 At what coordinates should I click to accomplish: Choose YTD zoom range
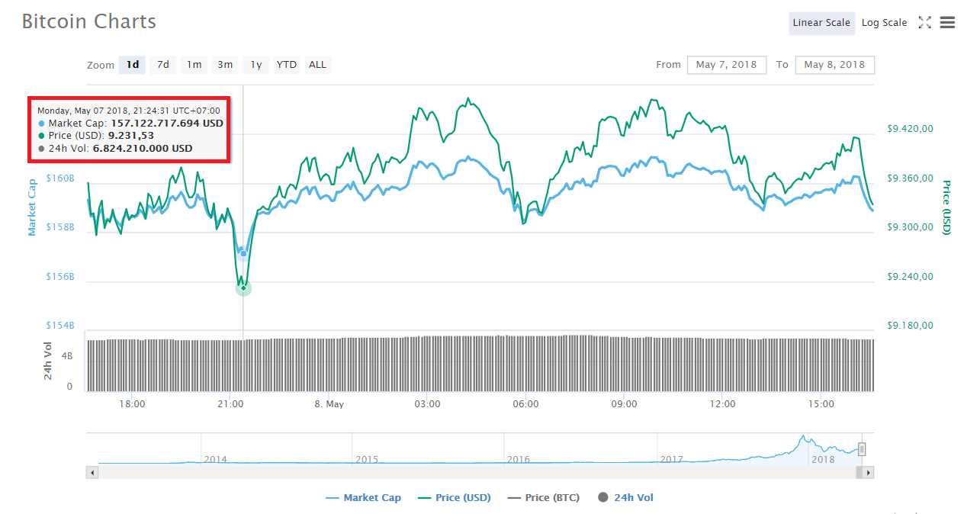click(287, 65)
